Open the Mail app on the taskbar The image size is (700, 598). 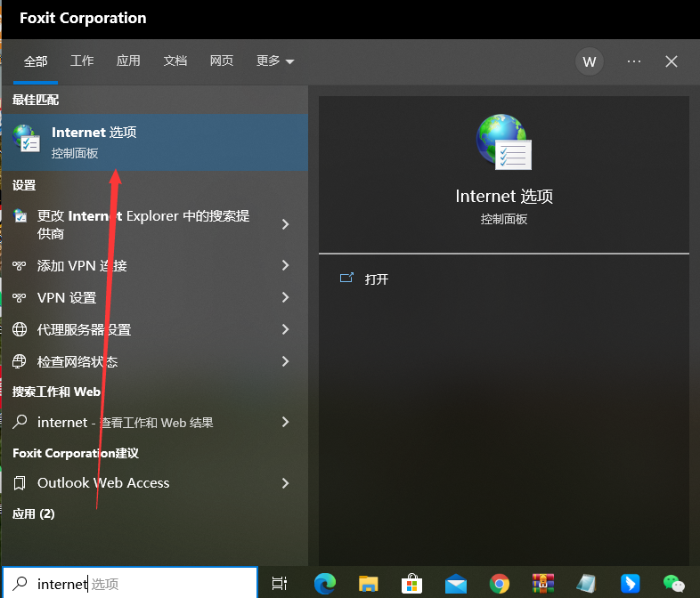456,584
